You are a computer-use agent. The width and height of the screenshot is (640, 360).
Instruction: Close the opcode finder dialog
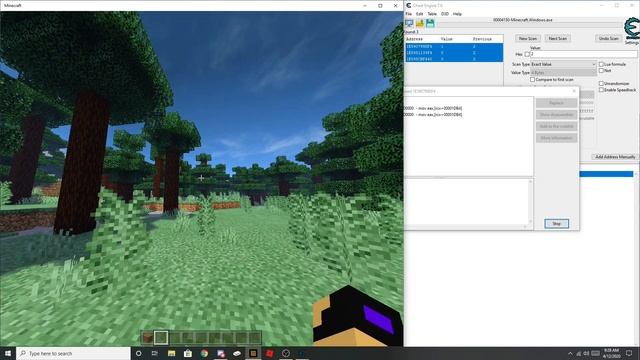pos(574,91)
